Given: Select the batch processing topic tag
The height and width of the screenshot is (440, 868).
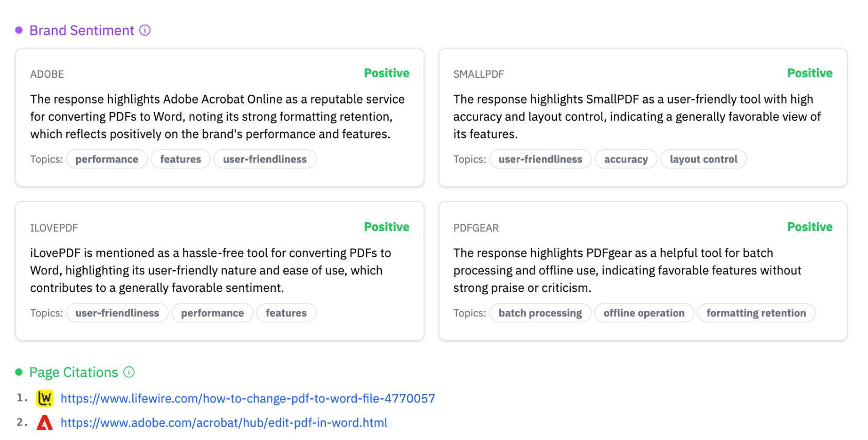Looking at the screenshot, I should coord(540,313).
